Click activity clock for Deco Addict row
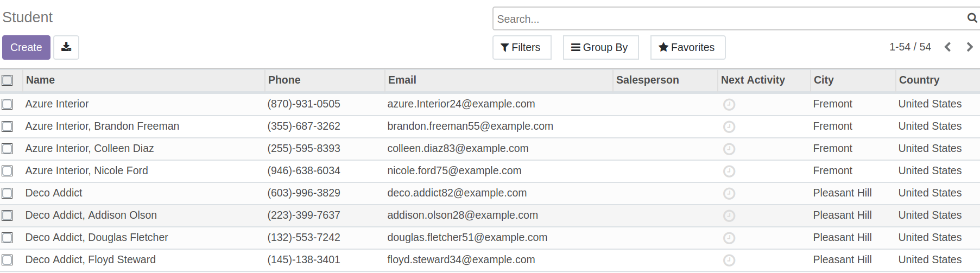The image size is (980, 273). (729, 193)
